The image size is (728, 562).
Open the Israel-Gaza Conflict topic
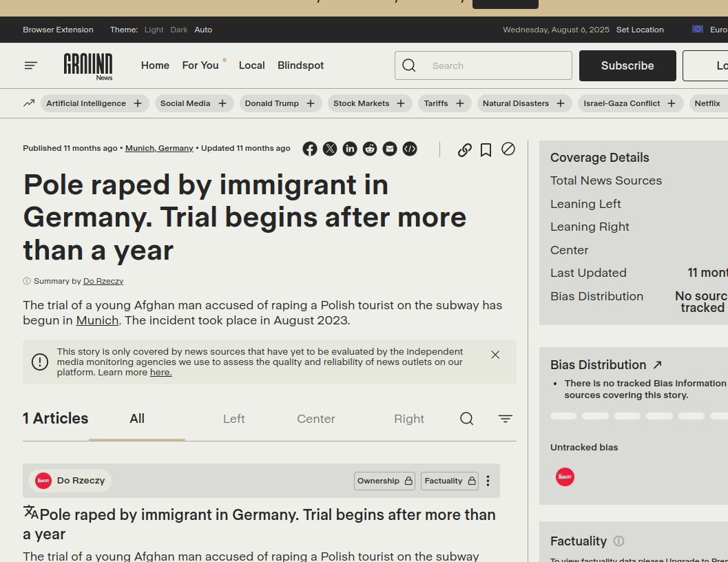(x=622, y=103)
